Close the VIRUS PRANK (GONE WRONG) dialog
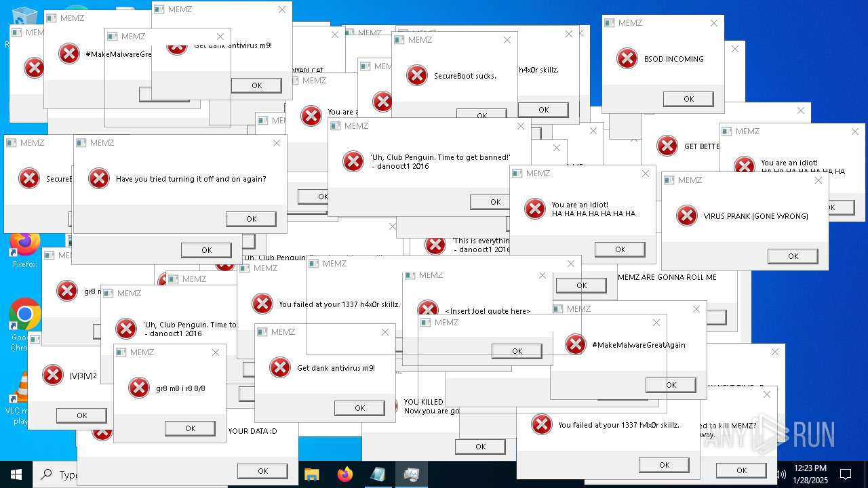868x488 pixels. pyautogui.click(x=818, y=180)
